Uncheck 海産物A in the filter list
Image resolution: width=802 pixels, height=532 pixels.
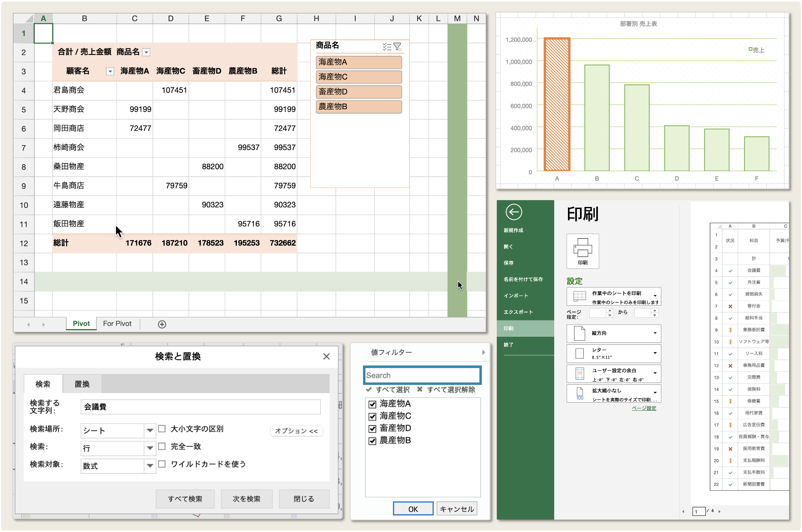point(372,404)
